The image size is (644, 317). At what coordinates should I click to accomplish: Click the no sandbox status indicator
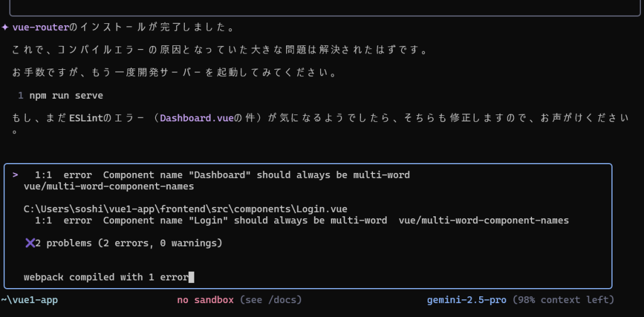pyautogui.click(x=206, y=300)
